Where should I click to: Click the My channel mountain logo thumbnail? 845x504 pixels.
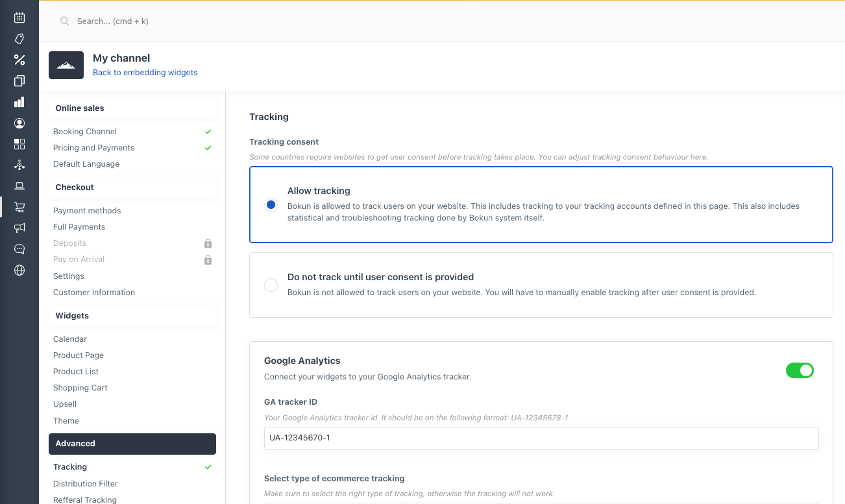click(x=66, y=65)
